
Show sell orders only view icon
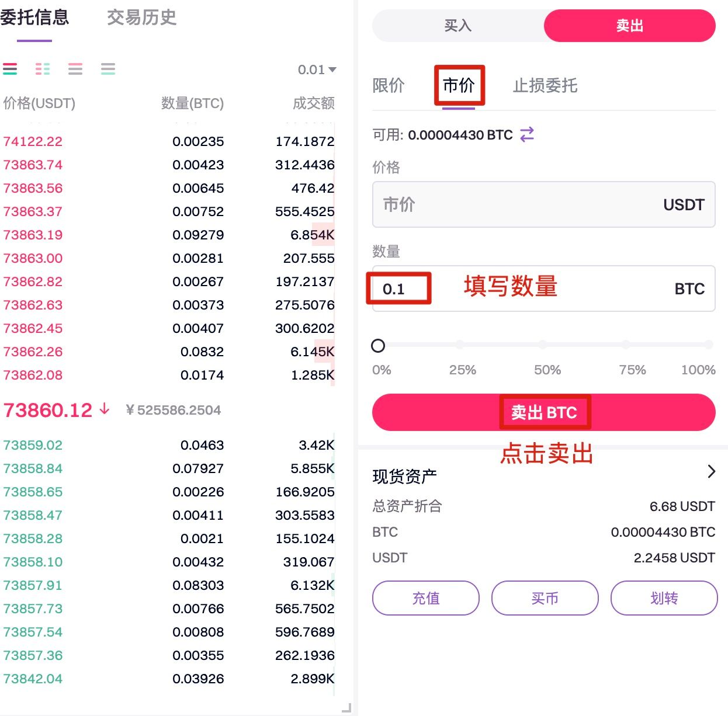pyautogui.click(x=75, y=69)
